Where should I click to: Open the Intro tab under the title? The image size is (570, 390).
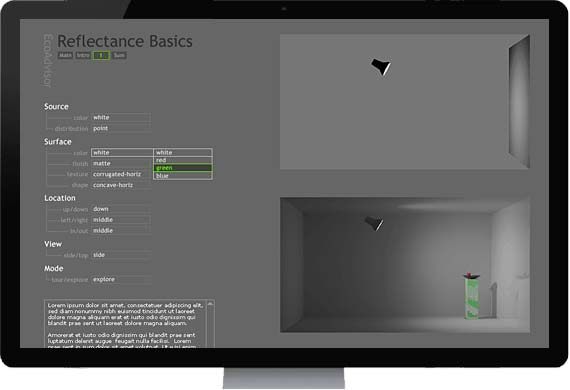tap(83, 55)
